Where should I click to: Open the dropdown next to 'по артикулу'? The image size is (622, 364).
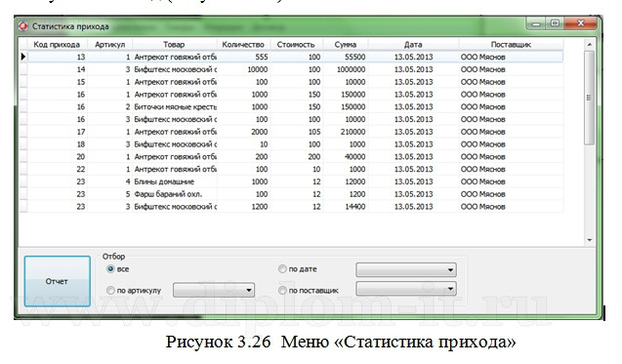click(214, 290)
